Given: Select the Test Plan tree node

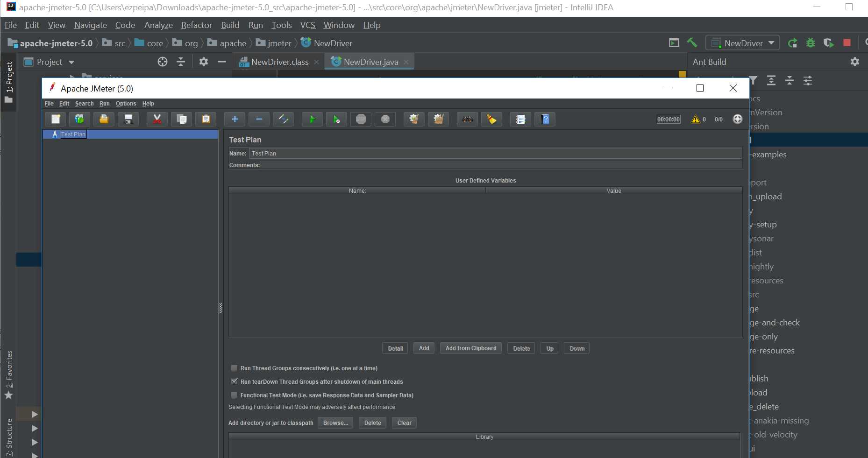Looking at the screenshot, I should click(73, 134).
